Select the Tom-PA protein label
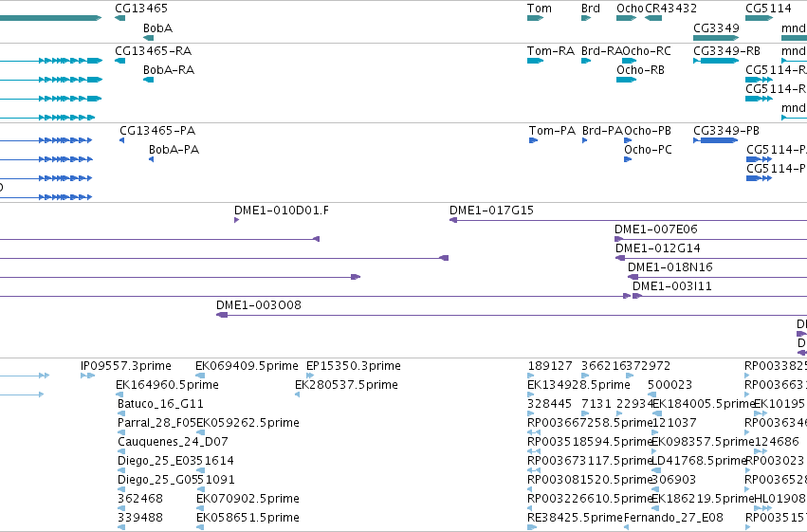The height and width of the screenshot is (532, 807). click(552, 131)
